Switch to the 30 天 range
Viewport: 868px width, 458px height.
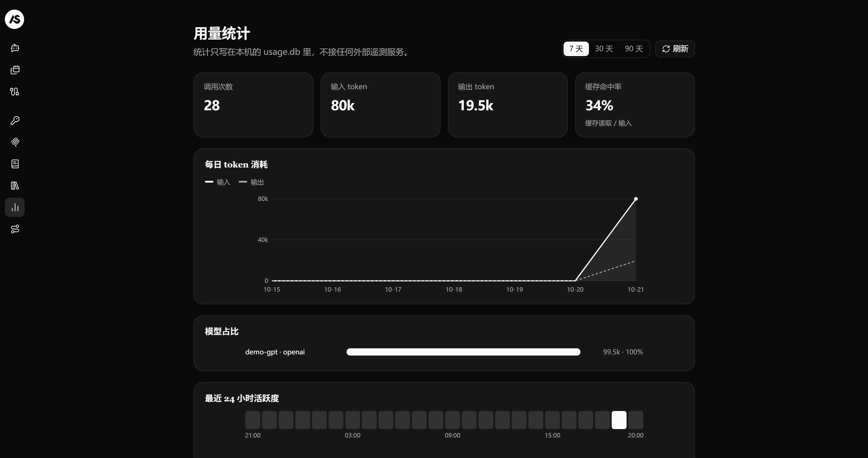(x=603, y=49)
